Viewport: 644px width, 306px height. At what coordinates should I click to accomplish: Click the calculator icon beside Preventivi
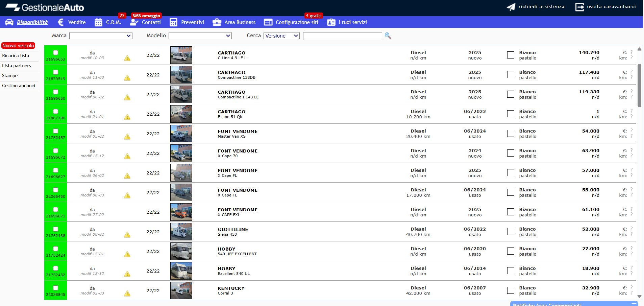click(x=173, y=22)
